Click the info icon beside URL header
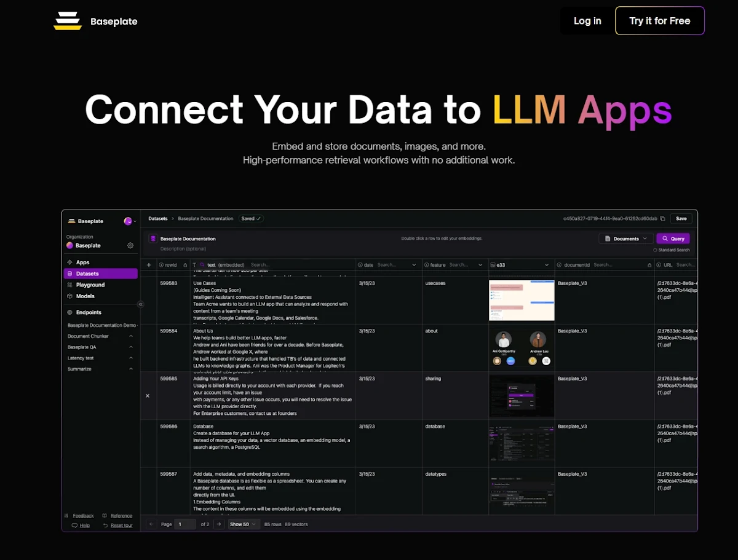 659,265
